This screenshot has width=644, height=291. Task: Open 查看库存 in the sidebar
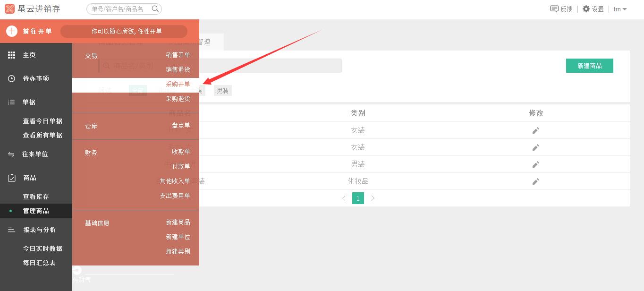pos(36,197)
